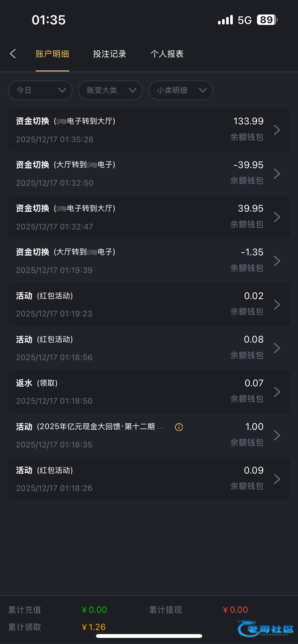Viewport: 298px width, 644px height.
Task: Tap the info icon beside 2025年亿元现金大回馈
Action: [x=179, y=427]
